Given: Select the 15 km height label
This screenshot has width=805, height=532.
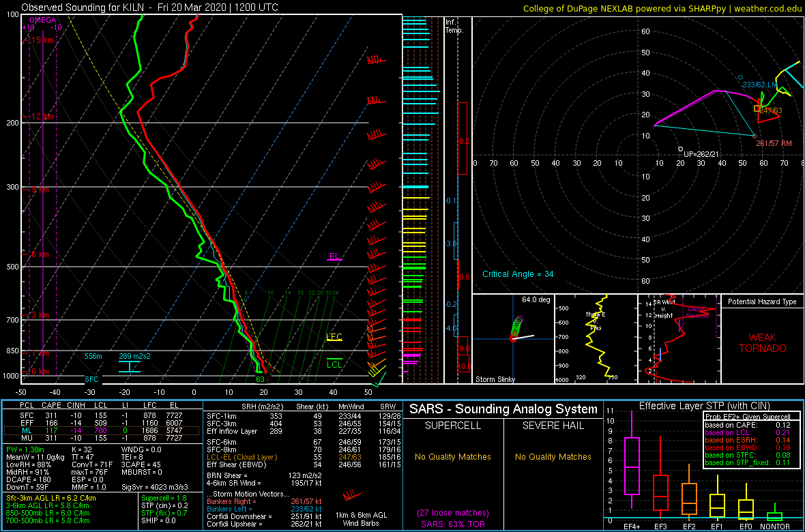Looking at the screenshot, I should (x=42, y=40).
